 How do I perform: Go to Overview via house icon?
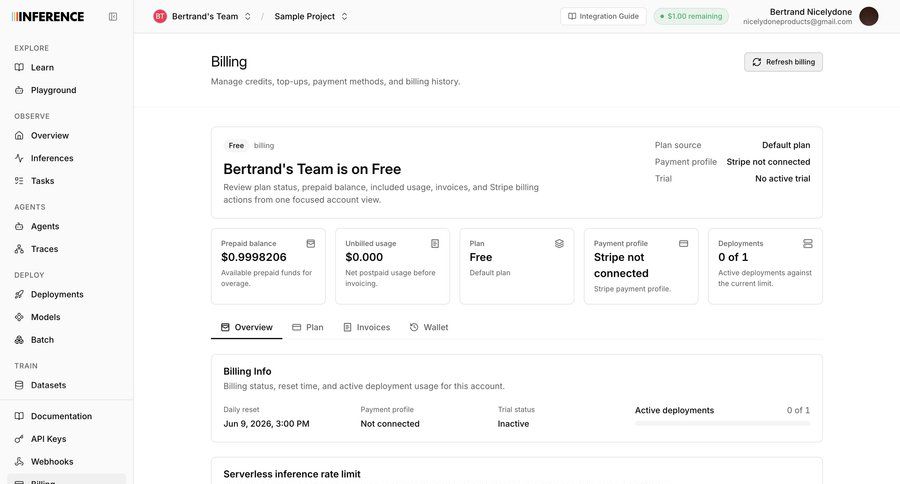[19, 135]
